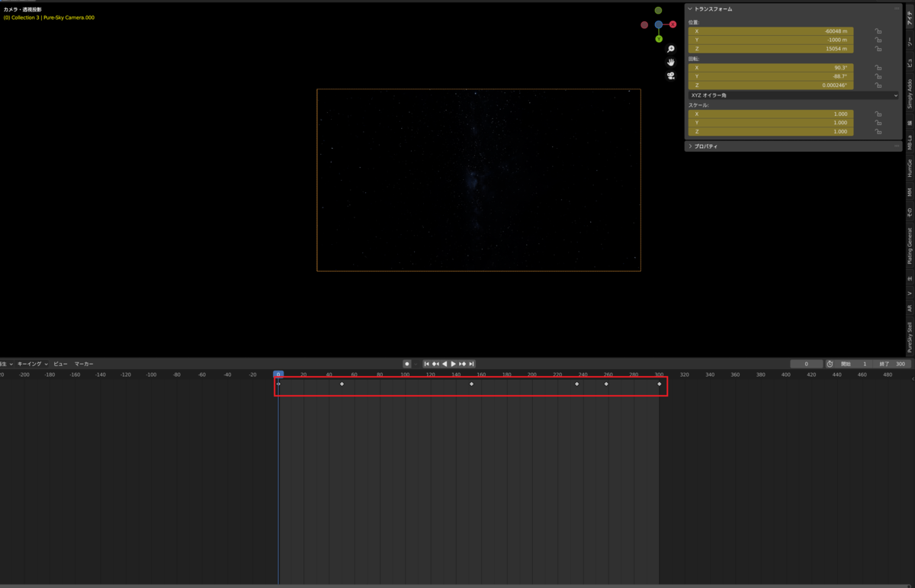Click the zoom view magnifier icon
The image size is (915, 588).
(670, 49)
